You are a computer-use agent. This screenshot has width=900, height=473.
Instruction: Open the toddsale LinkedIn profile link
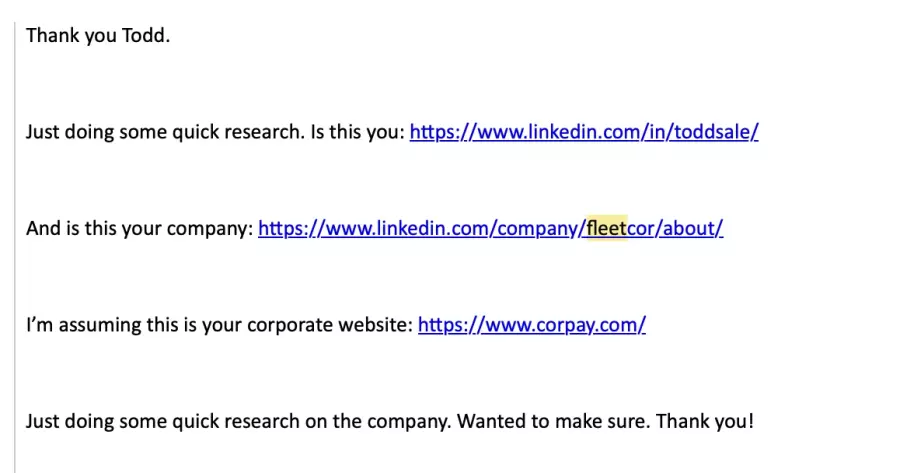click(x=584, y=132)
